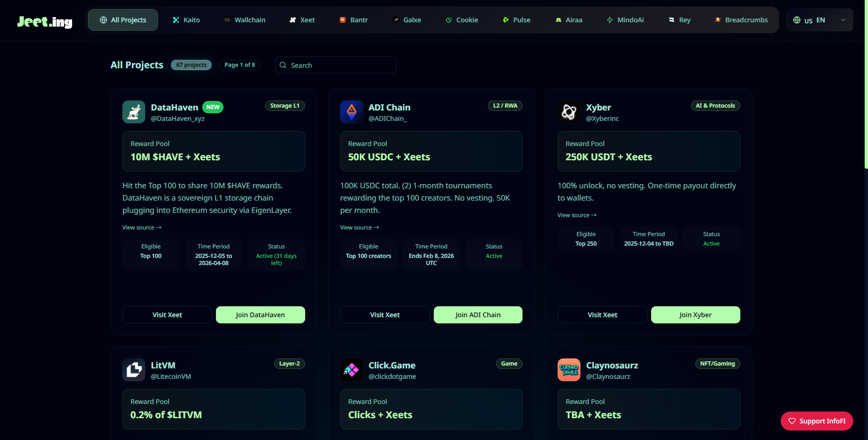Click the Join Xyber button
This screenshot has height=440, width=868.
[x=696, y=315]
